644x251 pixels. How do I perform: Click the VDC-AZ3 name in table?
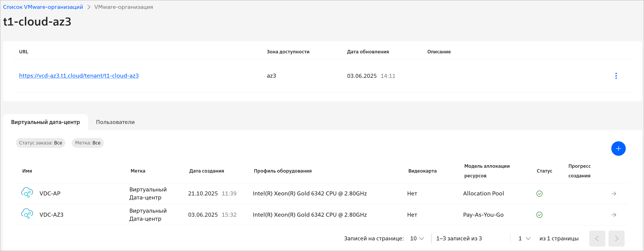tap(52, 215)
